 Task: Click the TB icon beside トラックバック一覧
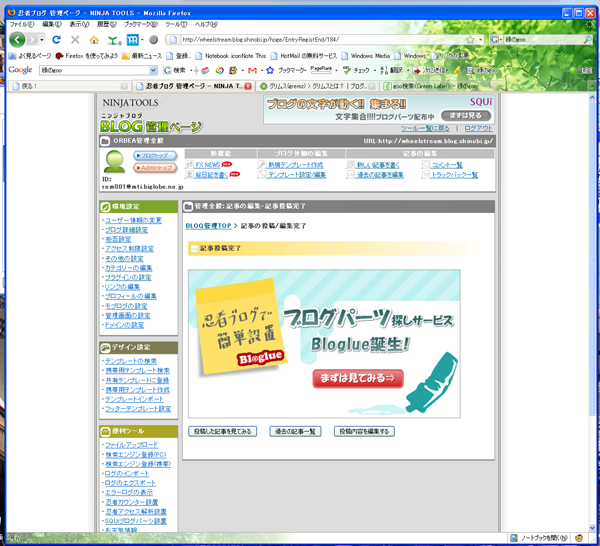(x=426, y=175)
